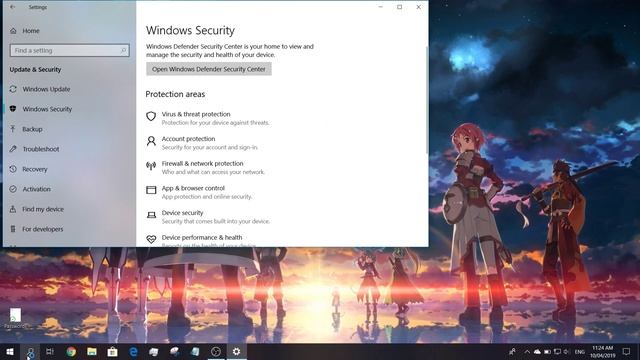640x360 pixels.
Task: Click the Device security laptop icon
Action: pos(151,215)
